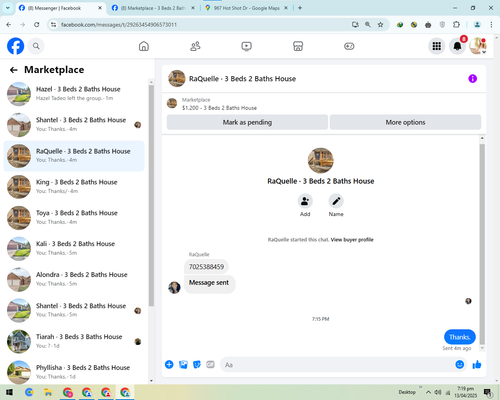Send a thumbs-up like
The height and width of the screenshot is (400, 500).
point(477,364)
